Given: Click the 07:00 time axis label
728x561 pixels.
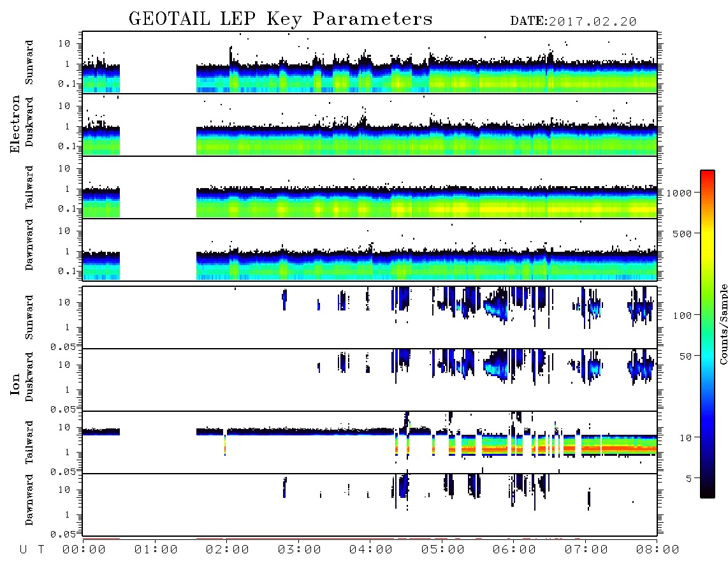Looking at the screenshot, I should (x=586, y=550).
